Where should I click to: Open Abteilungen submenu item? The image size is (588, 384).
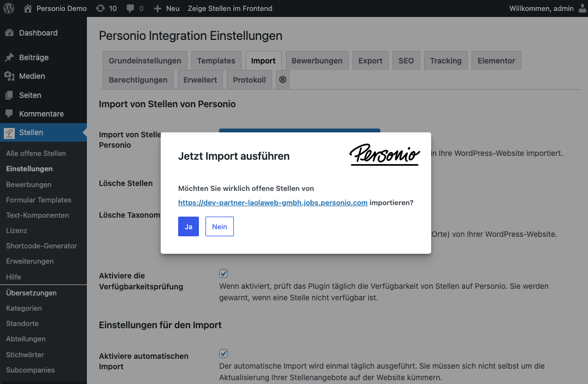(x=26, y=339)
